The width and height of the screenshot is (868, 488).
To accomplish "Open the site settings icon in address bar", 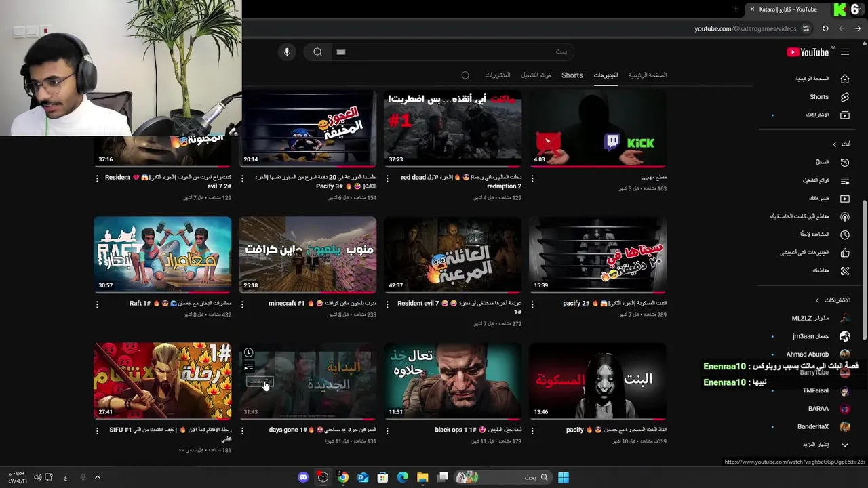I will point(806,28).
